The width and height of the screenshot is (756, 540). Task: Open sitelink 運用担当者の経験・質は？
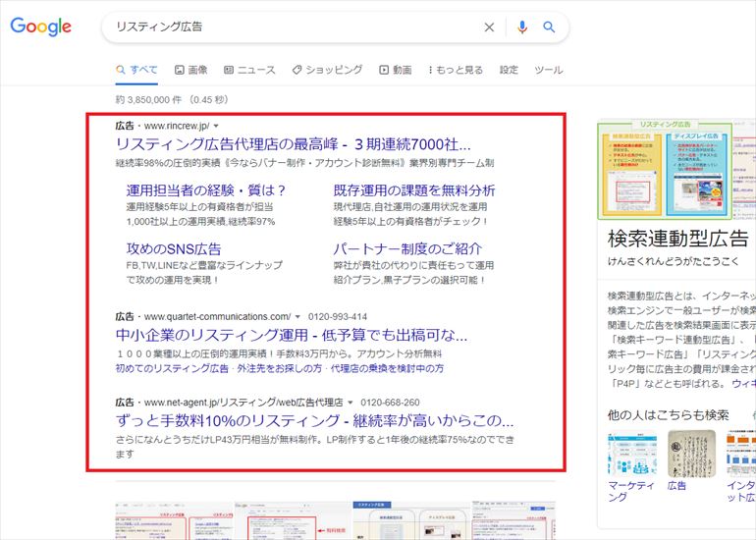pos(206,190)
